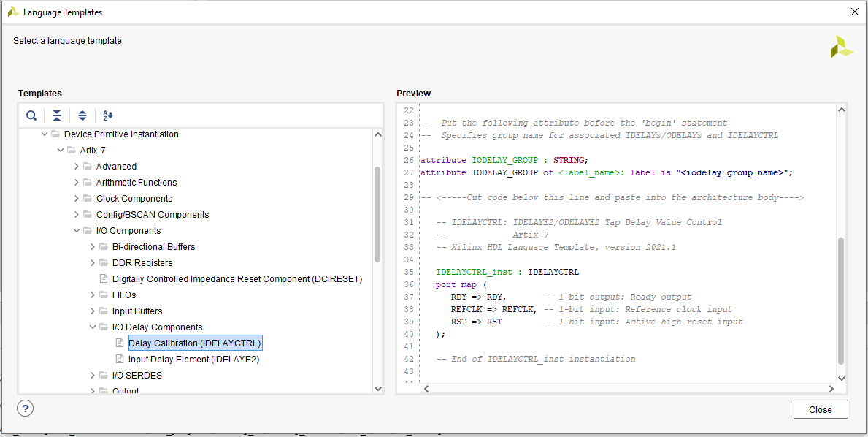Expand the DDR Registers folder
The height and width of the screenshot is (437, 868).
pos(93,262)
